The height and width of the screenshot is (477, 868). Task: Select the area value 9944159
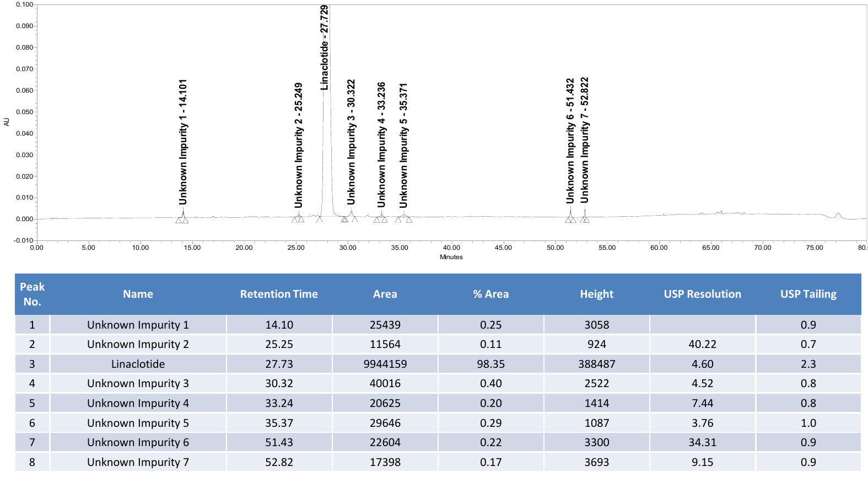click(385, 364)
